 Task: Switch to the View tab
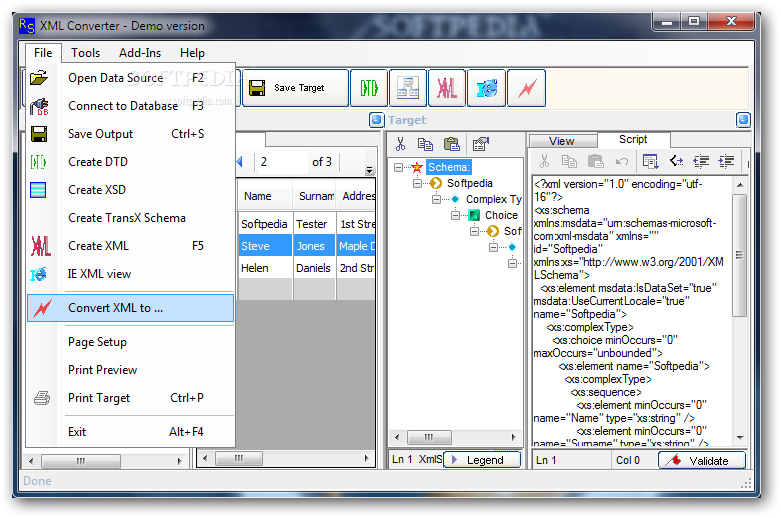(562, 141)
